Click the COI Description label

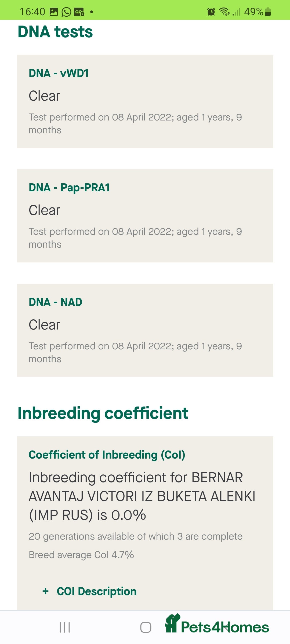pyautogui.click(x=96, y=591)
